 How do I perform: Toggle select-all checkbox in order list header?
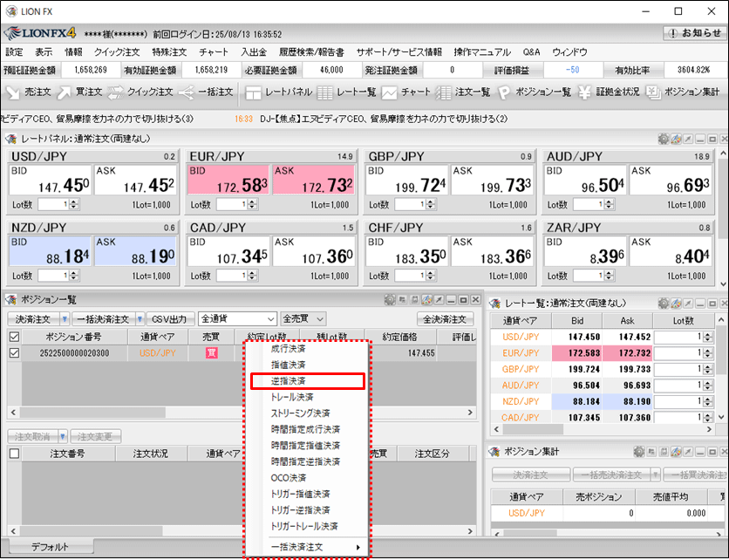point(13,454)
